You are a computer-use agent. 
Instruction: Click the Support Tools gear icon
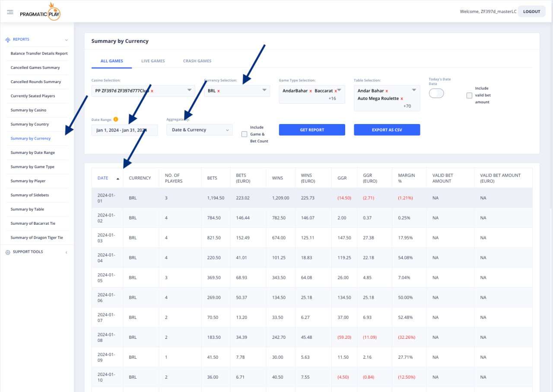[x=8, y=252]
